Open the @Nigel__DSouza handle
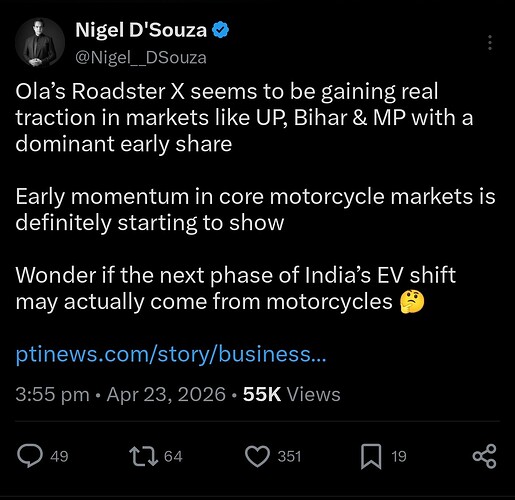 pos(141,58)
